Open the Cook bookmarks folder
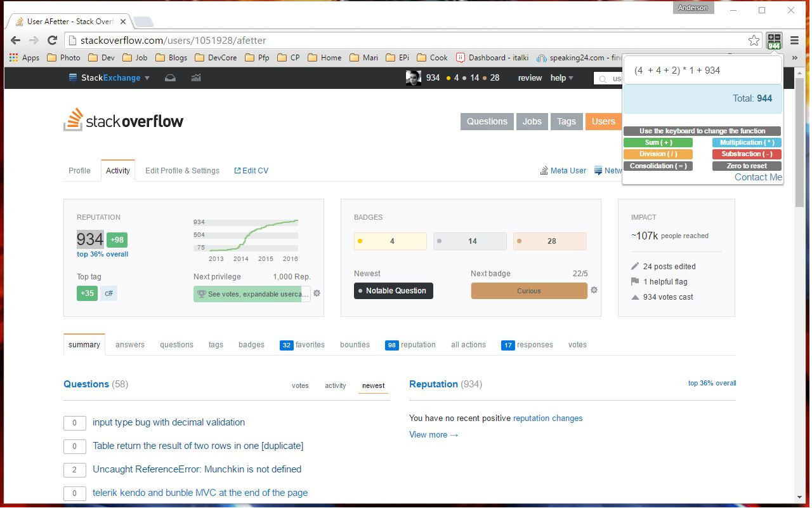 431,57
